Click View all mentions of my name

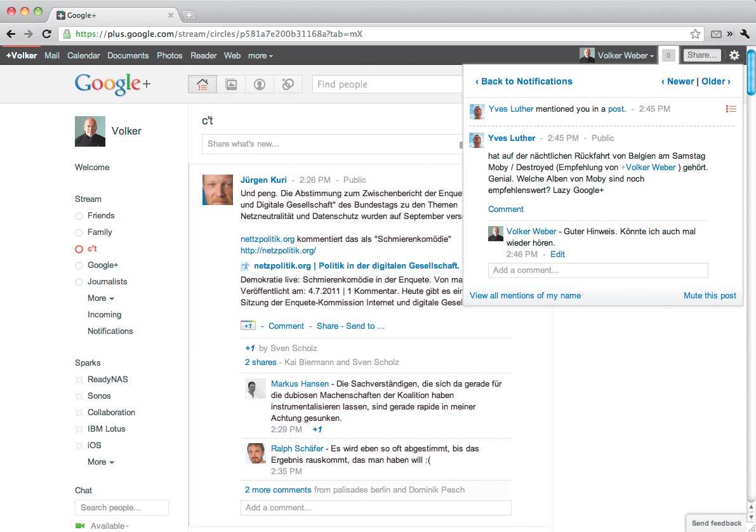[525, 296]
